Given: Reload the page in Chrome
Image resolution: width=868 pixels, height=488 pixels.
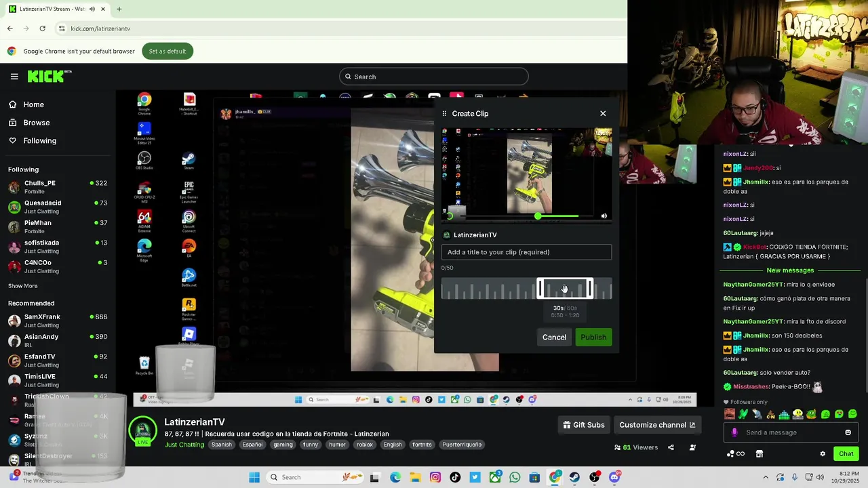Looking at the screenshot, I should click(42, 28).
